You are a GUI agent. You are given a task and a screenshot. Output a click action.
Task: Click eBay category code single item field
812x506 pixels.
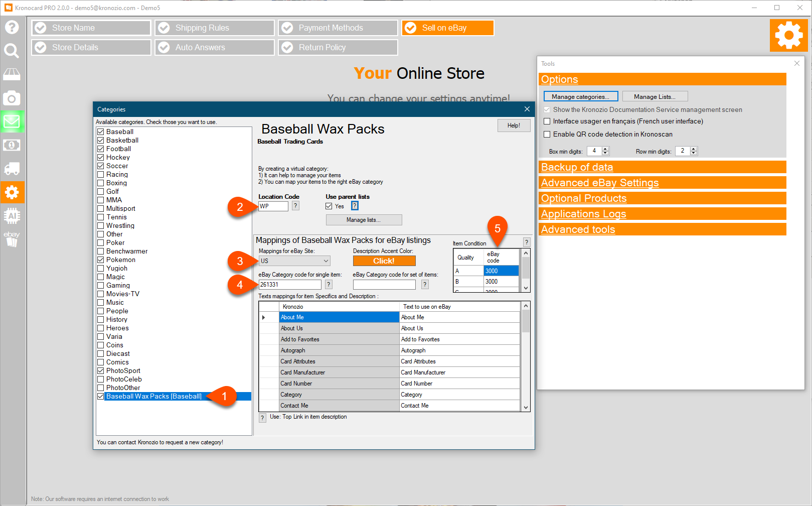(x=290, y=285)
